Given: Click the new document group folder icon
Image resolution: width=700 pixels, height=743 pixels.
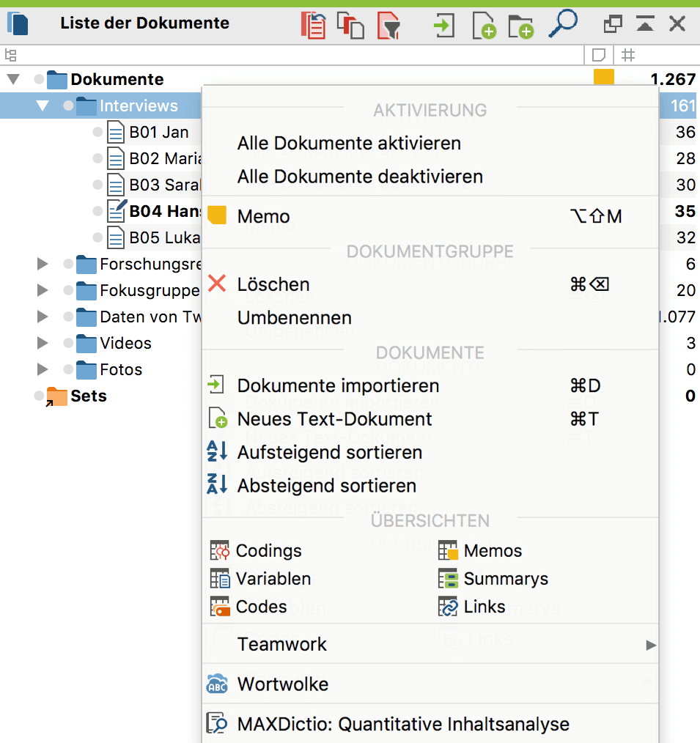Looking at the screenshot, I should pyautogui.click(x=521, y=25).
